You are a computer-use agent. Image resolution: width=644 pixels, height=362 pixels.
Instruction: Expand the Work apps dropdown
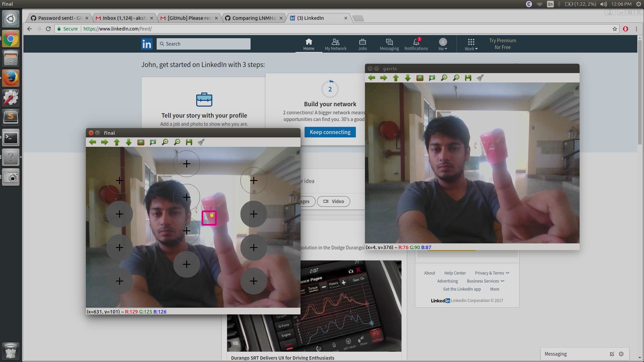[x=471, y=44]
